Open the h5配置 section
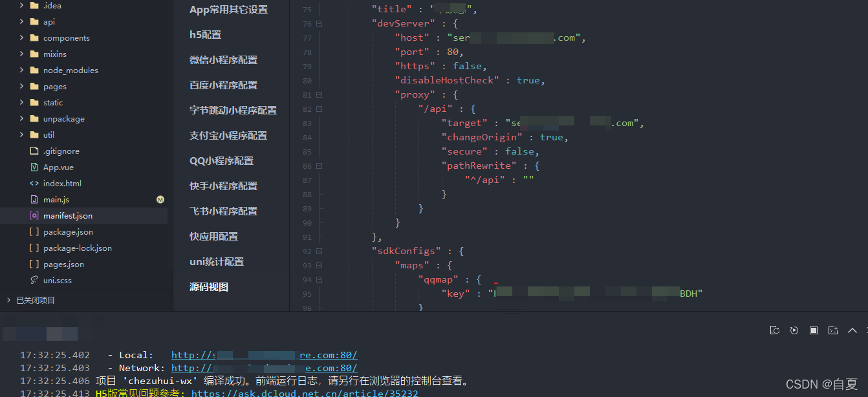 [205, 35]
